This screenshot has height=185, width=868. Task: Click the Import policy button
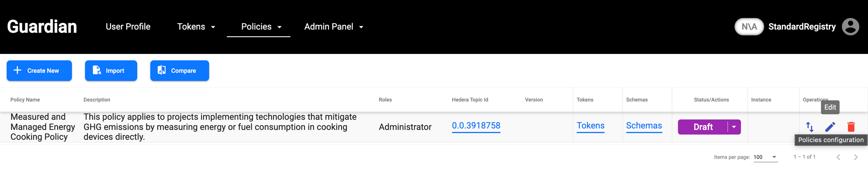(111, 70)
